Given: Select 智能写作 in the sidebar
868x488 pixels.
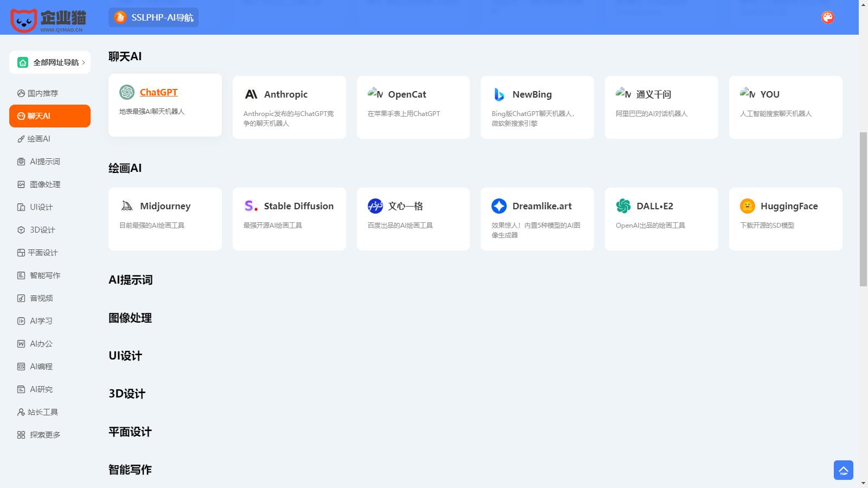Looking at the screenshot, I should (44, 275).
